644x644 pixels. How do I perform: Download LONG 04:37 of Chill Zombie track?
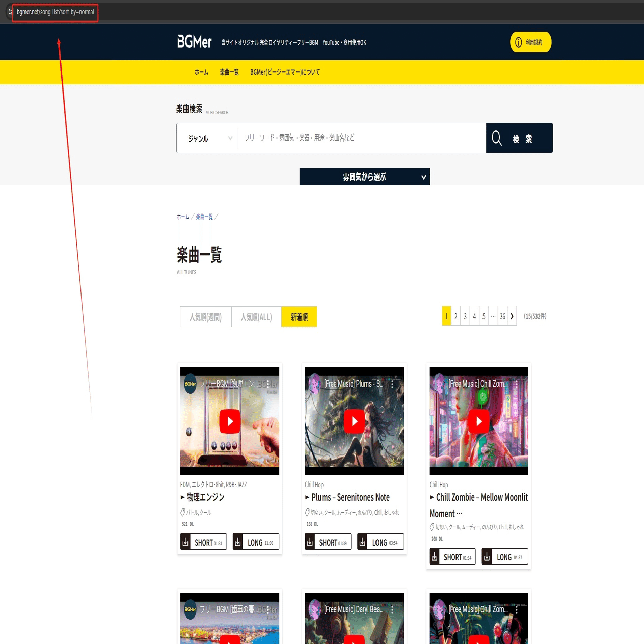[x=505, y=556]
